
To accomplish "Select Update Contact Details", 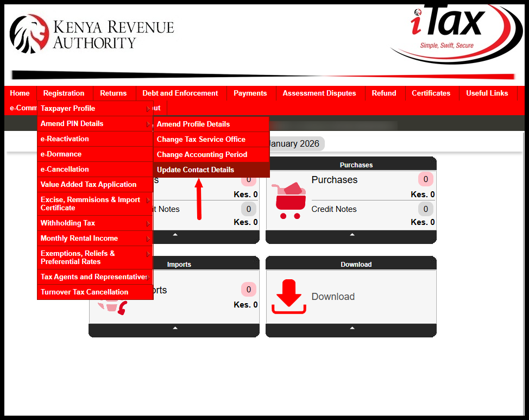I will (x=196, y=170).
